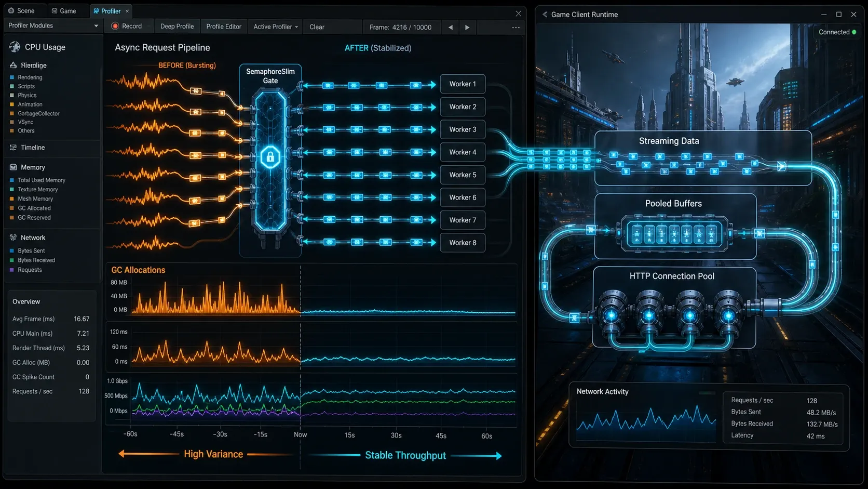Click the HTTP Connection Pool panel
Viewport: 868px width, 489px height.
click(674, 308)
